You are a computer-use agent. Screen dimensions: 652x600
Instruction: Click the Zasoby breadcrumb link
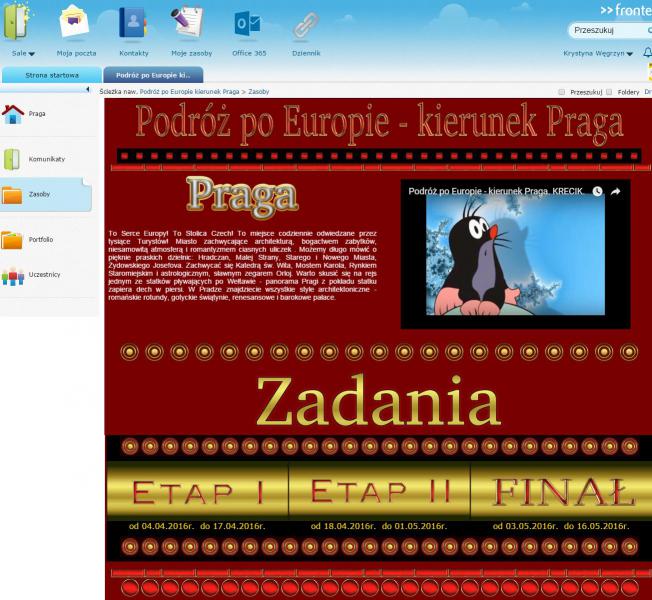259,92
